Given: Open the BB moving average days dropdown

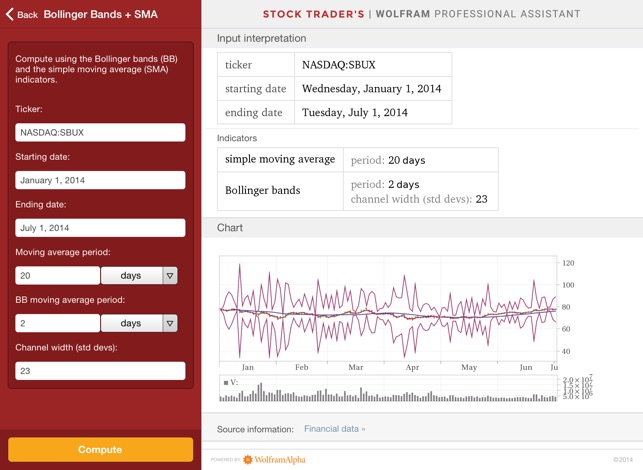Looking at the screenshot, I should (139, 323).
